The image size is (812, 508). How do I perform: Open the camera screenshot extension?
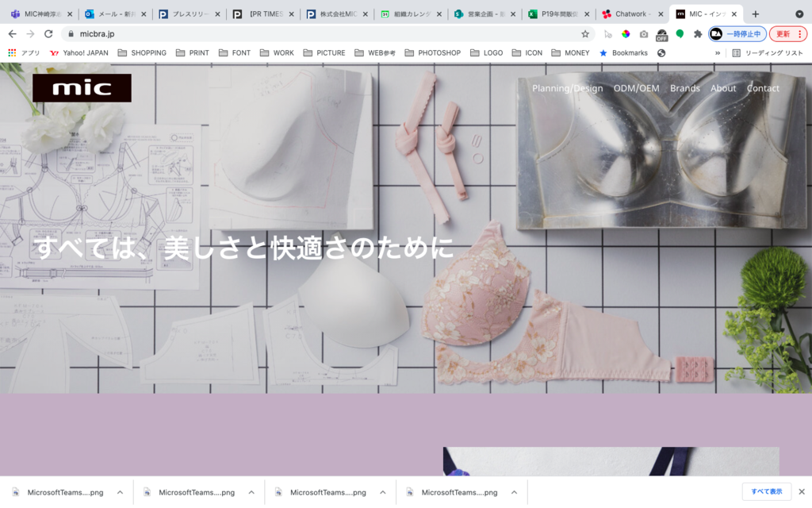click(644, 33)
